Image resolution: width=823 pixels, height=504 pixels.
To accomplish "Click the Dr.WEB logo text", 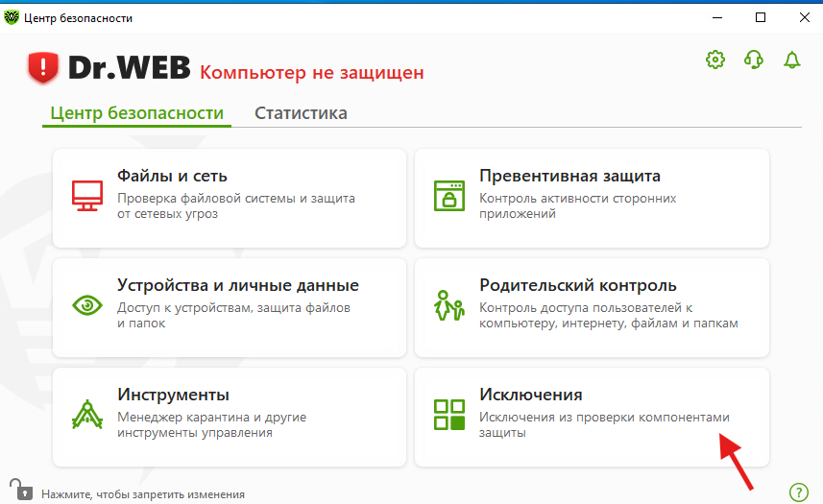I will pyautogui.click(x=129, y=67).
